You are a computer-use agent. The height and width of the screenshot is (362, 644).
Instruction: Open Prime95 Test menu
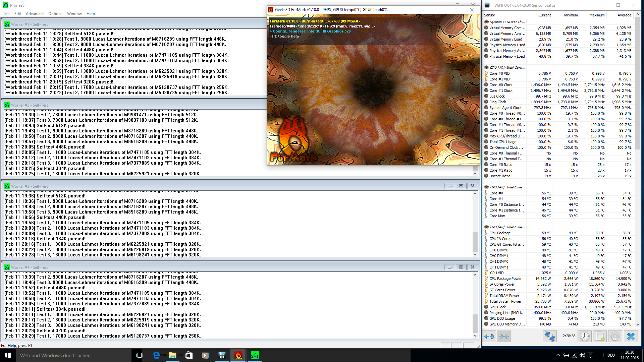6,14
